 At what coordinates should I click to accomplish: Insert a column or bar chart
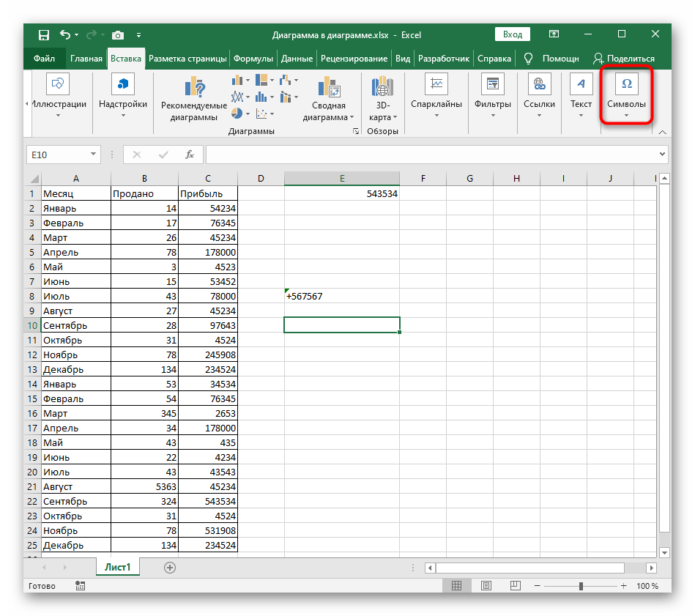click(x=238, y=81)
